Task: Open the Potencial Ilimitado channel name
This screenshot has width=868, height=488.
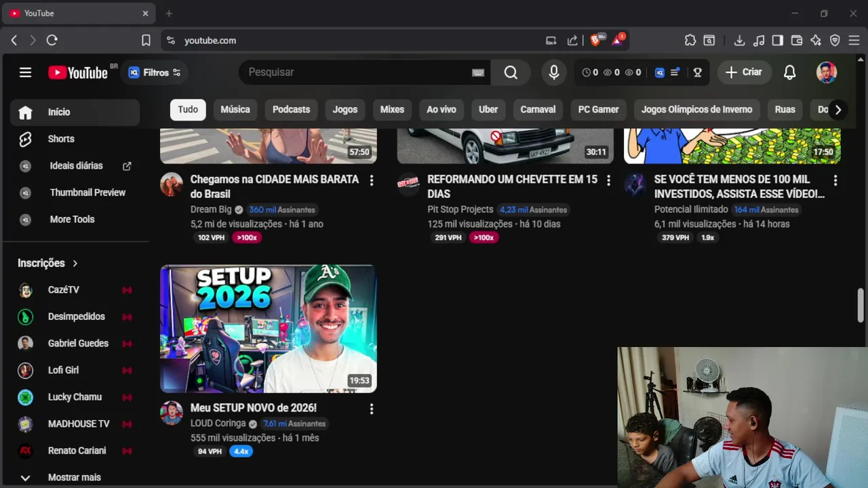Action: [x=691, y=209]
